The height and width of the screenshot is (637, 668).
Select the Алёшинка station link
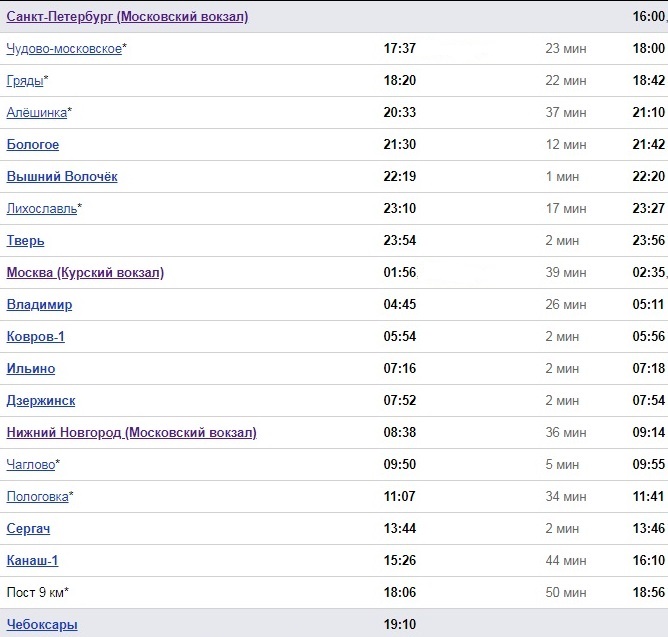pyautogui.click(x=36, y=113)
